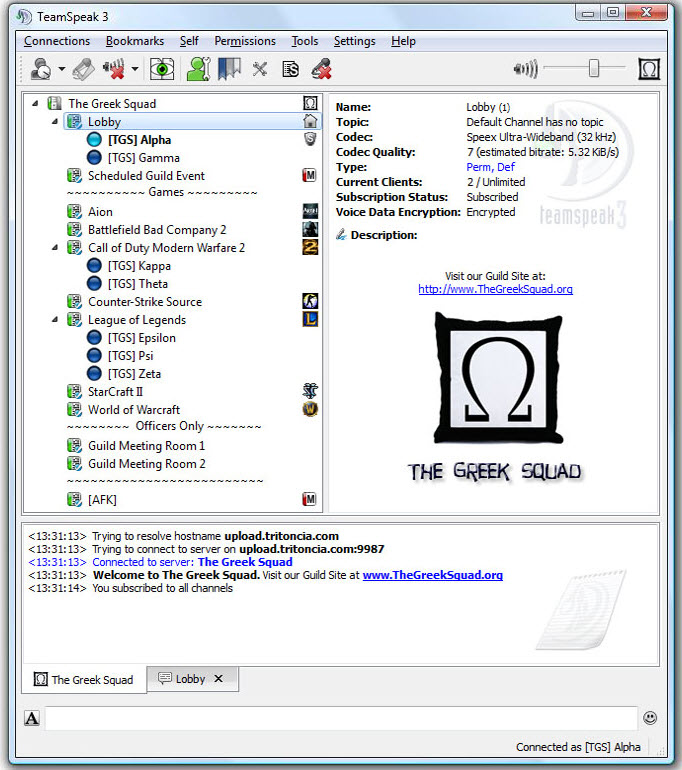Image resolution: width=682 pixels, height=770 pixels.
Task: Close the Lobby chat tab
Action: point(219,679)
